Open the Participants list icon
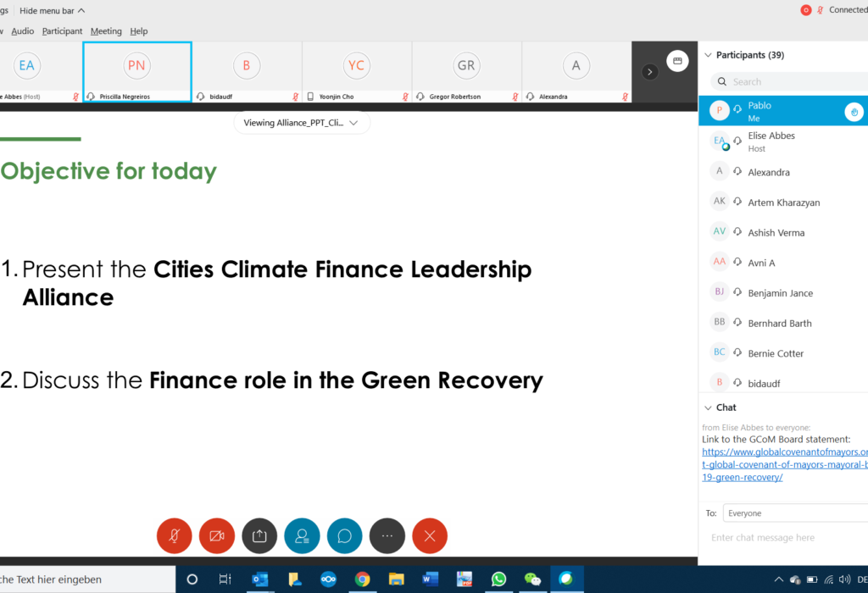Screen dimensions: 868x593 302,535
